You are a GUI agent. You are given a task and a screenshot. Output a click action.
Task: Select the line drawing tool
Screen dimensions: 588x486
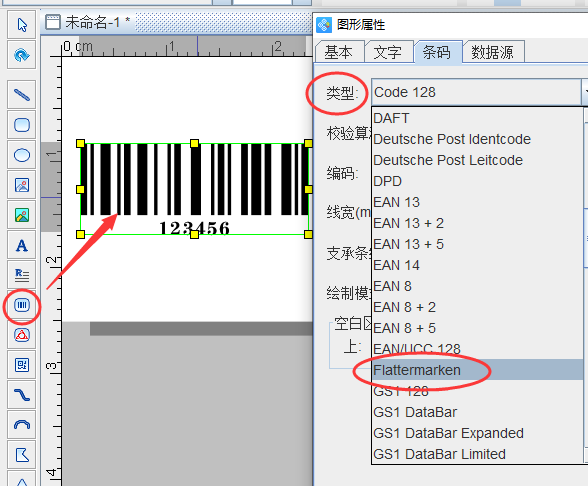point(22,94)
